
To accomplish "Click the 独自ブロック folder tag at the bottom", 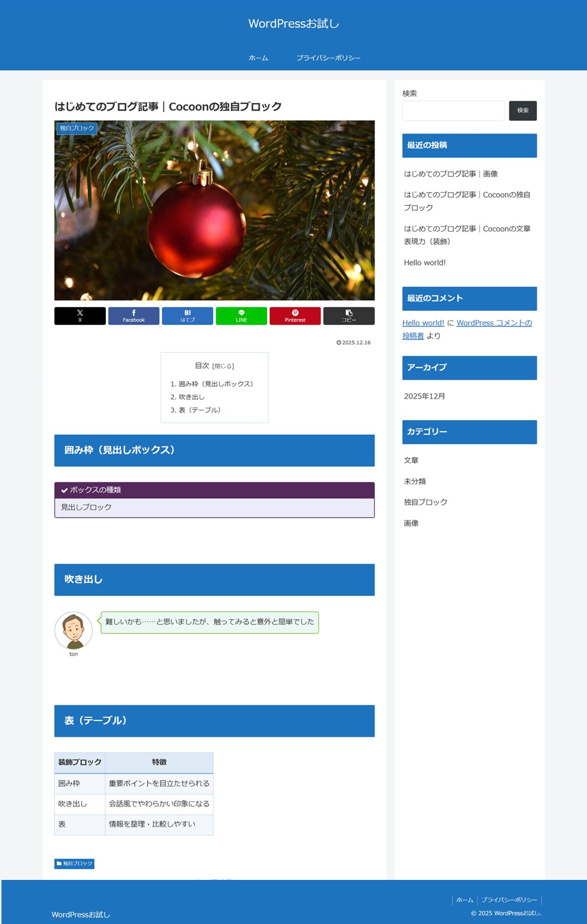I will point(74,863).
